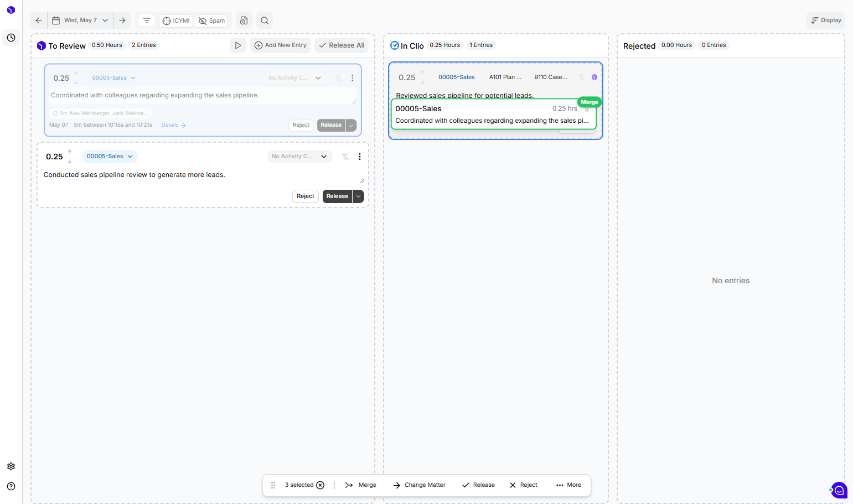Clear the 3 selected entries with X icon

click(320, 485)
